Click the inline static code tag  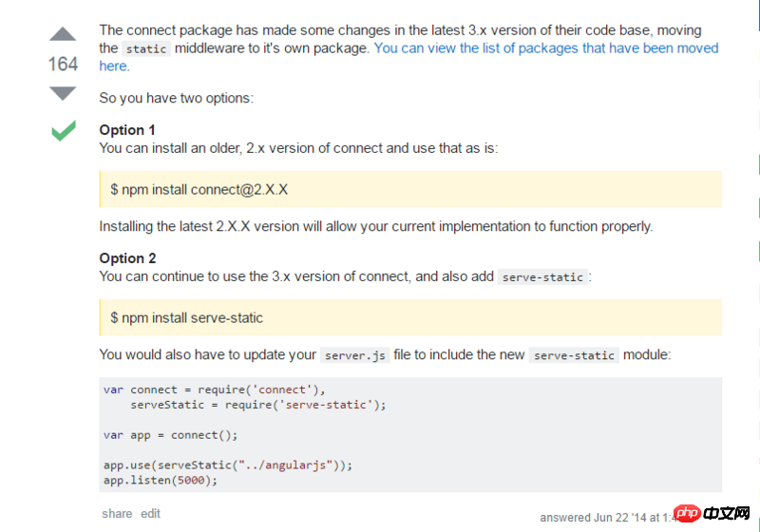pyautogui.click(x=146, y=48)
